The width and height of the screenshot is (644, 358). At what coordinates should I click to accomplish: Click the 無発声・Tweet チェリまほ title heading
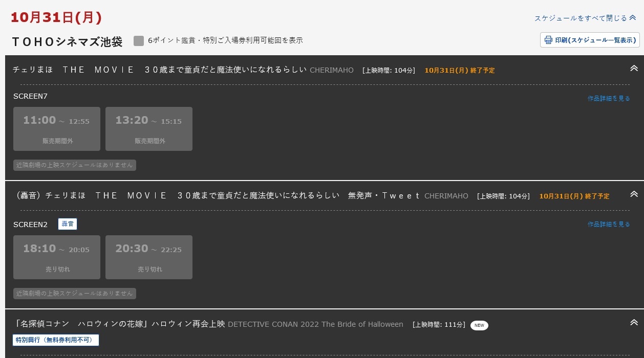coord(218,195)
